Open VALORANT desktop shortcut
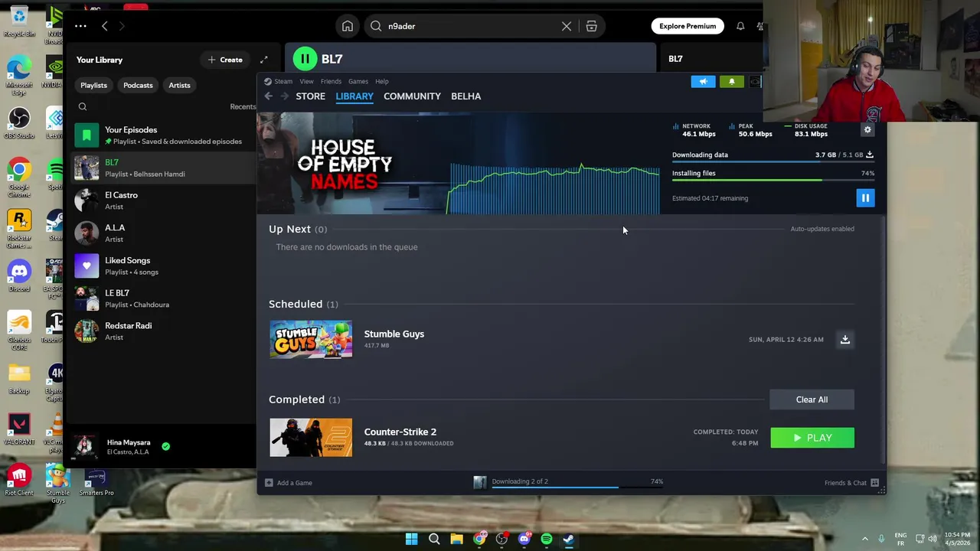 tap(18, 430)
